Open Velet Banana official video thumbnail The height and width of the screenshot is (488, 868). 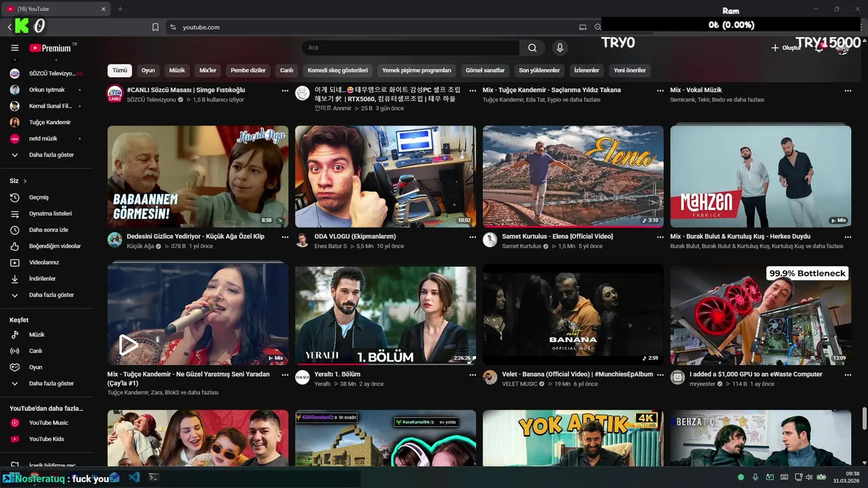573,314
